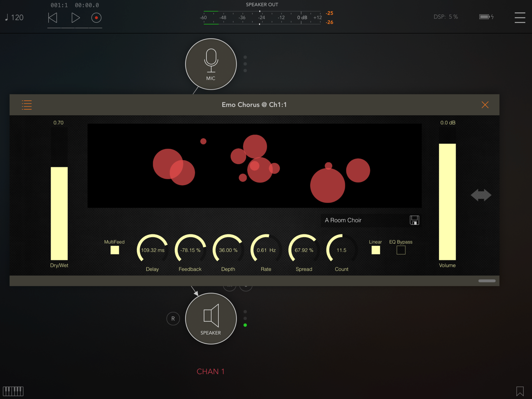Screen dimensions: 532x399
Task: Open the piano keyboard icon
Action: (x=13, y=391)
